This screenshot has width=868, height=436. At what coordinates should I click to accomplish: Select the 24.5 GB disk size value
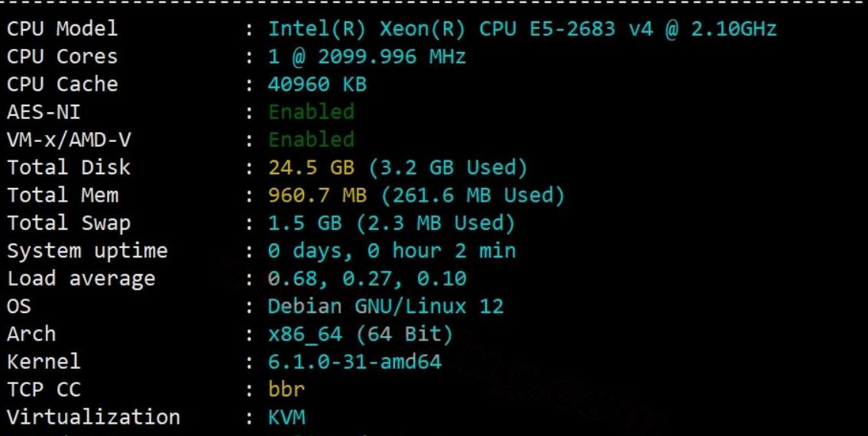(x=311, y=167)
